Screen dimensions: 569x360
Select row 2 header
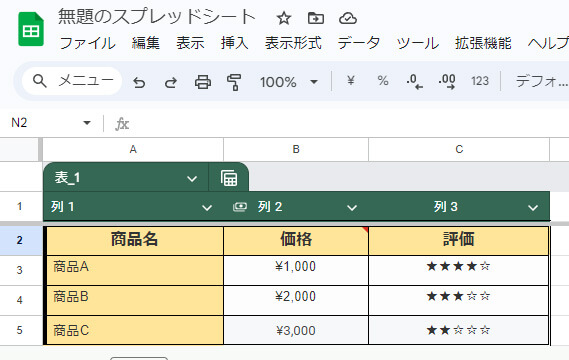[x=20, y=240]
